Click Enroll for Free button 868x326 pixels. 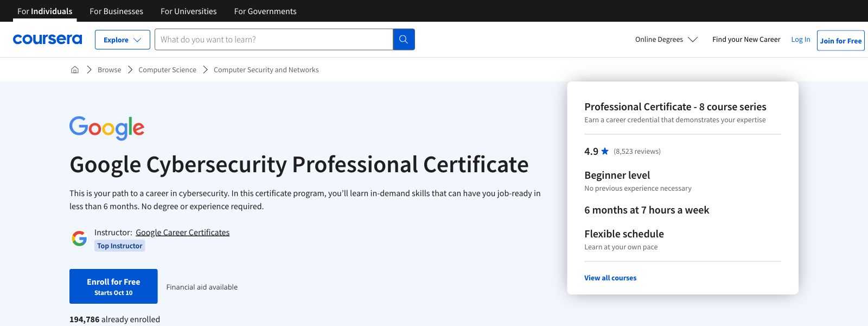coord(113,286)
